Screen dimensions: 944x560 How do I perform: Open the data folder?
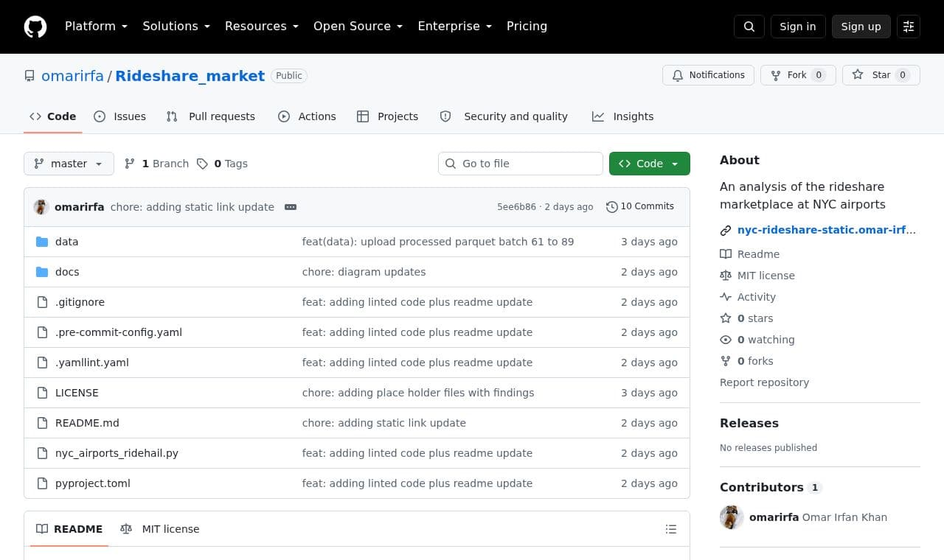(x=66, y=242)
